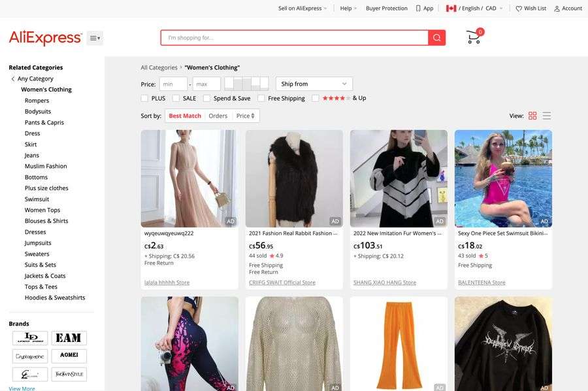Click the Any Category back chevron

tap(13, 79)
